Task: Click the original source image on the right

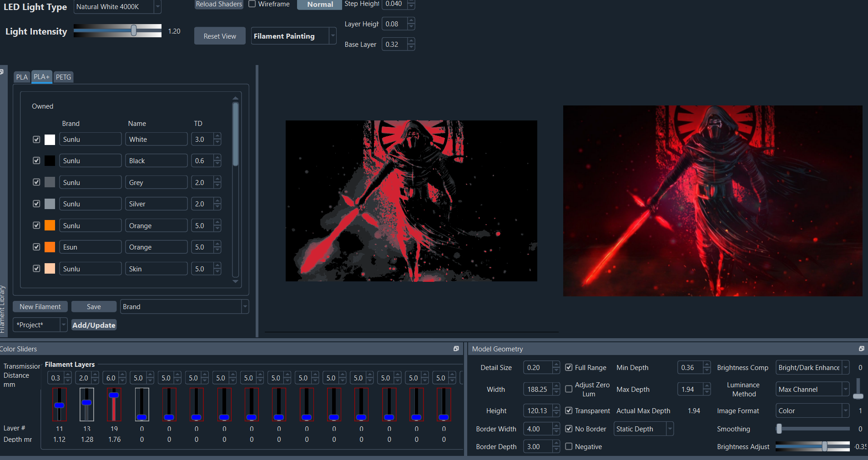Action: pyautogui.click(x=712, y=200)
